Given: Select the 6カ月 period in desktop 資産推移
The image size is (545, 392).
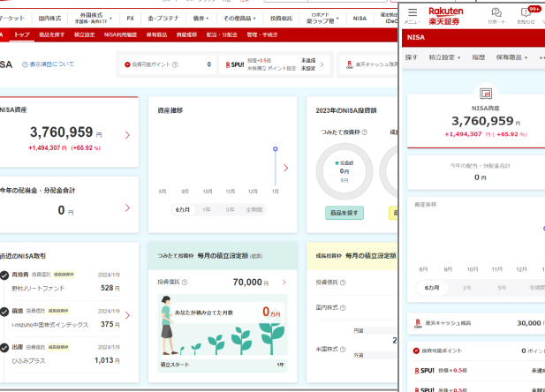Looking at the screenshot, I should [x=183, y=210].
